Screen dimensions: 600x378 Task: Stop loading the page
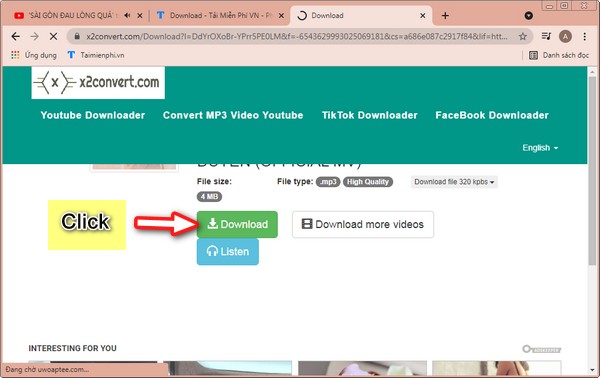[x=54, y=36]
